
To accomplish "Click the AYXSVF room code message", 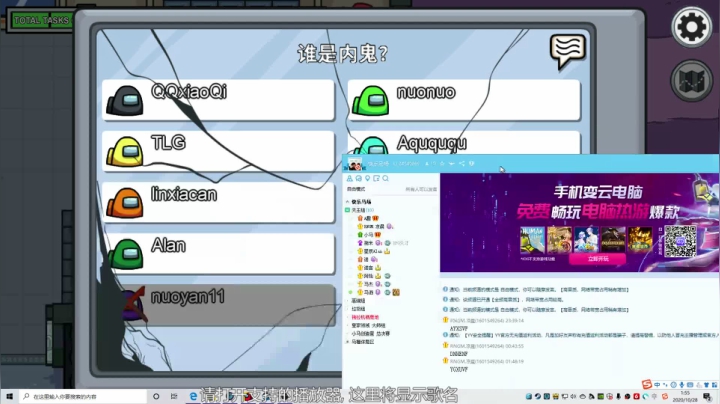I will tap(458, 329).
